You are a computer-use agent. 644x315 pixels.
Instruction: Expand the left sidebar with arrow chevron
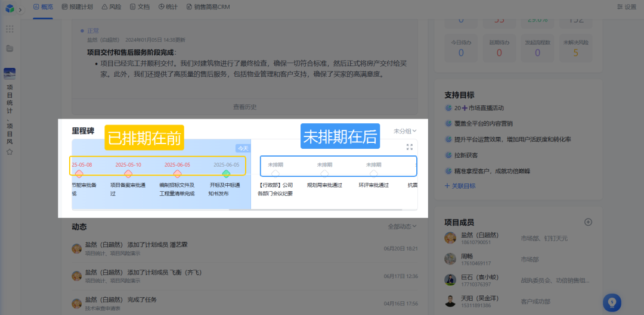point(20,10)
